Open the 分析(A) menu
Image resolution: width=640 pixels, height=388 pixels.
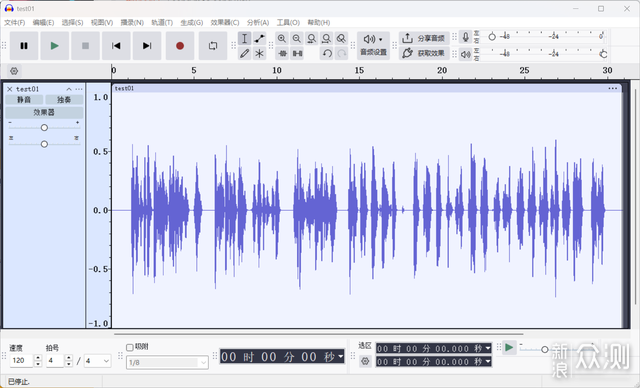tap(258, 22)
